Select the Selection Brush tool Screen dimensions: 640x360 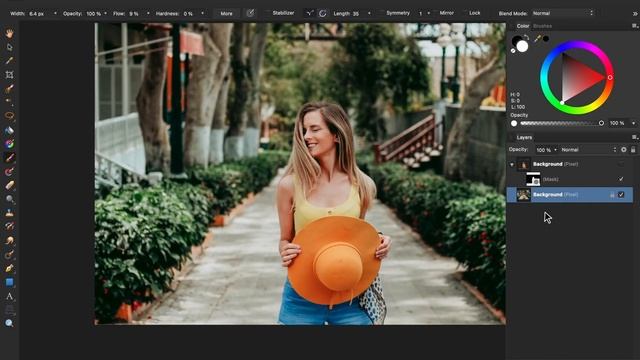click(x=9, y=88)
